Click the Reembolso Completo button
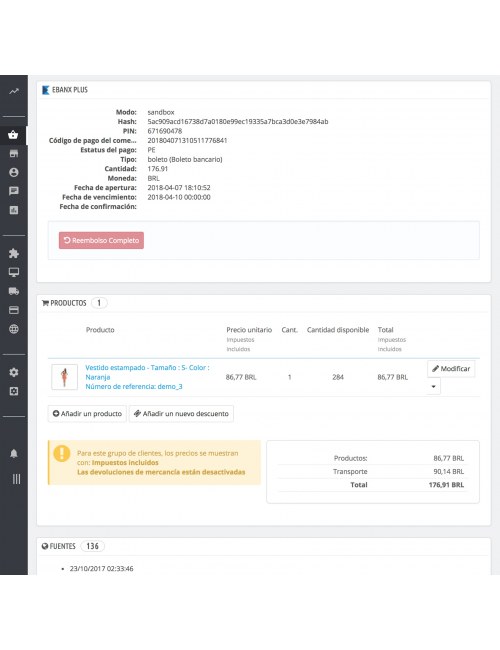This screenshot has height=650, width=500. pos(101,240)
